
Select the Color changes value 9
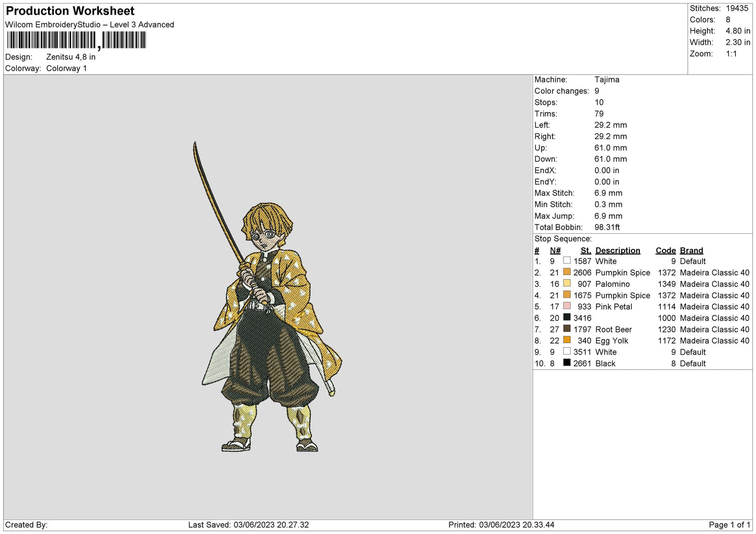point(597,91)
